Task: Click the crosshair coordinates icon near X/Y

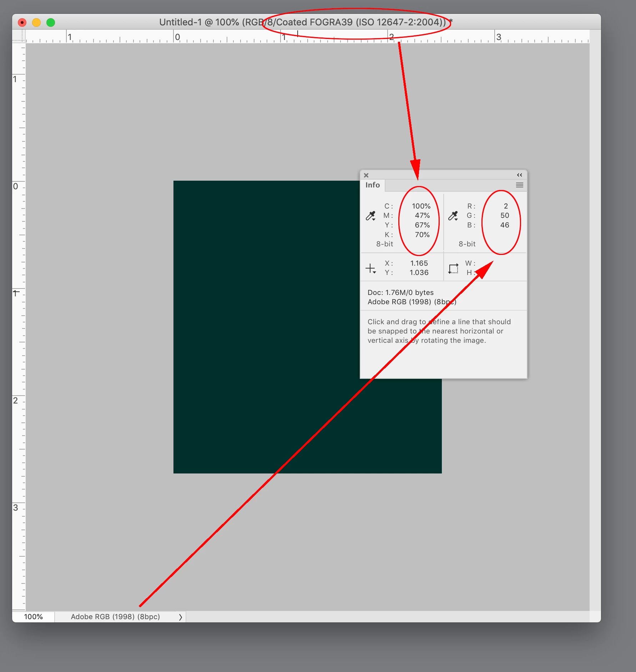Action: 371,269
